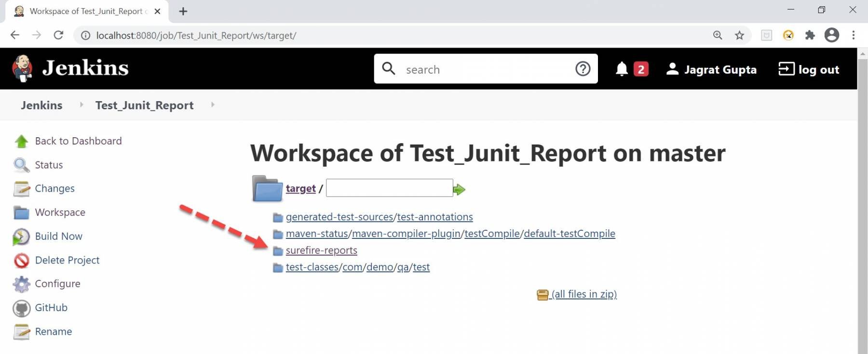Click the green Back to Dashboard arrow icon
Screen dimensions: 868x354
[21, 141]
